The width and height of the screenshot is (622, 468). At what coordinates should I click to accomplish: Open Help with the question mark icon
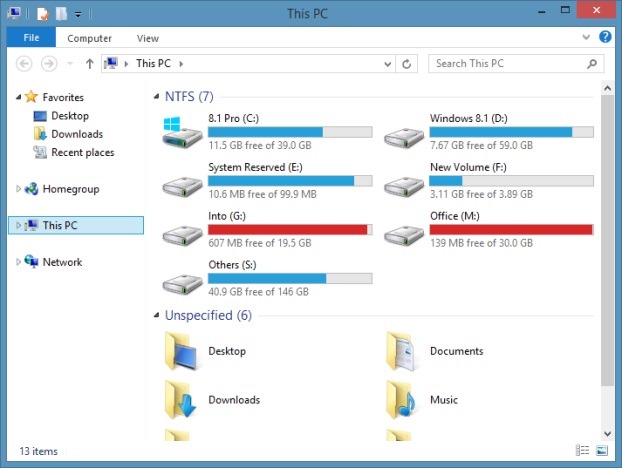click(605, 37)
